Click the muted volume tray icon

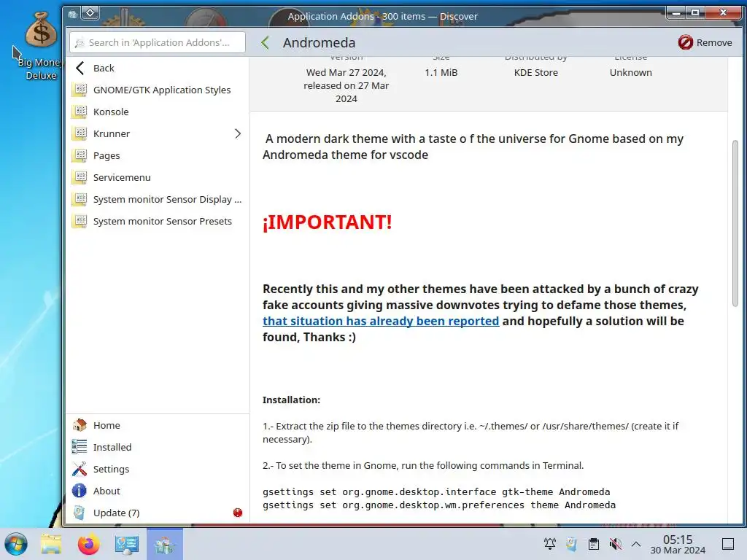coord(616,544)
